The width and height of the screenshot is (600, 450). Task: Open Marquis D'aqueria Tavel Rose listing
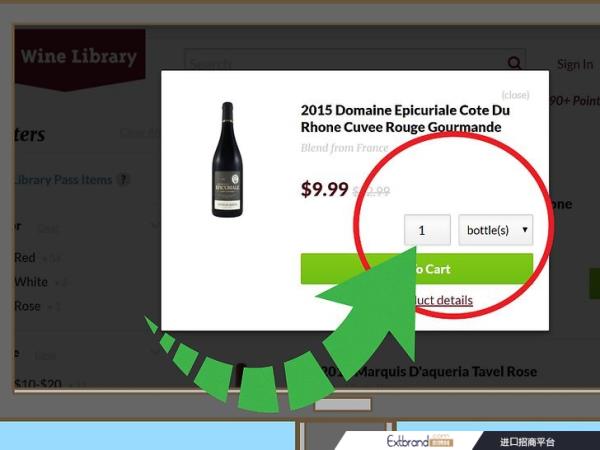click(x=428, y=372)
